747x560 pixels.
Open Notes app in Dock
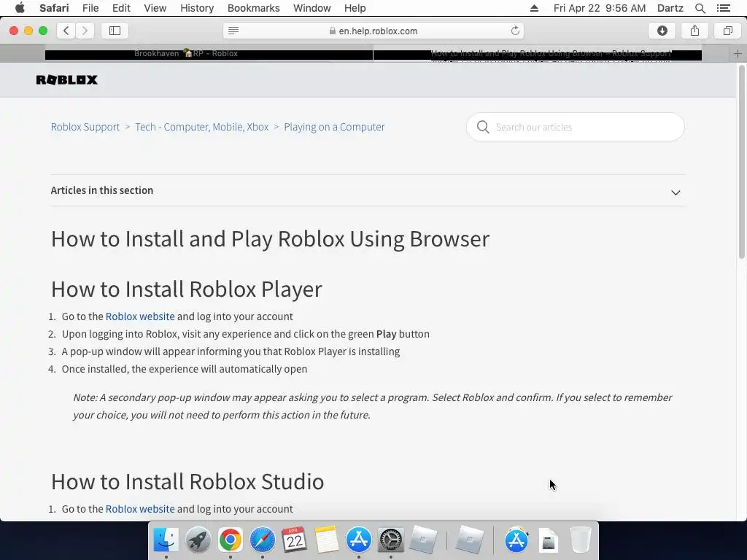[x=326, y=540]
